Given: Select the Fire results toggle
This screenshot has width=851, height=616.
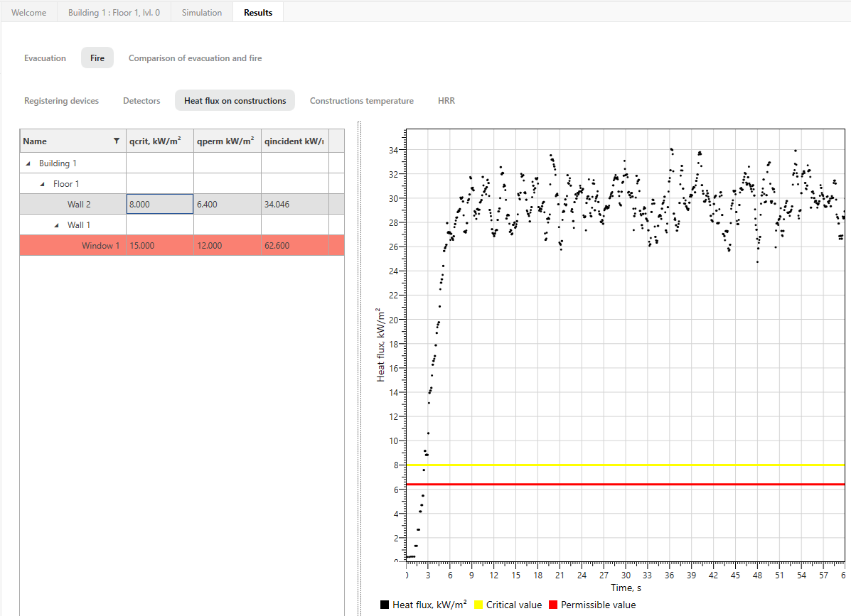Looking at the screenshot, I should pos(97,58).
